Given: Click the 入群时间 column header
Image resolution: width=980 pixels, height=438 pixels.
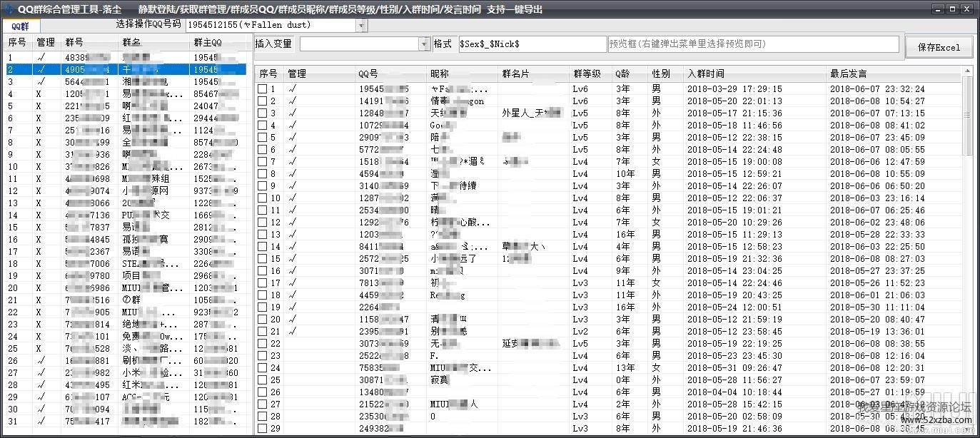Looking at the screenshot, I should coord(705,73).
